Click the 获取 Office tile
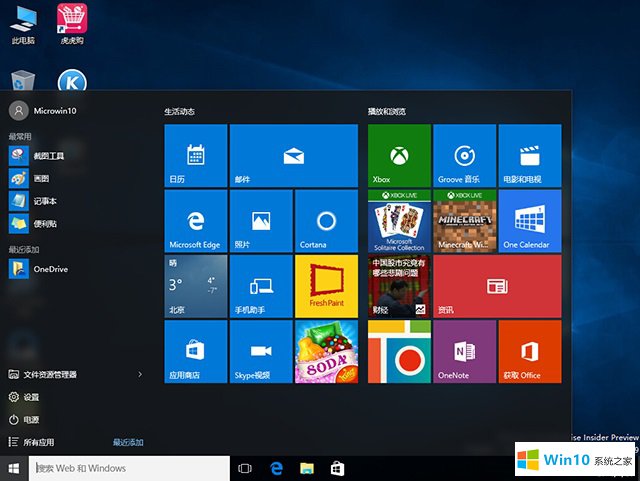The image size is (640, 481). pos(530,352)
